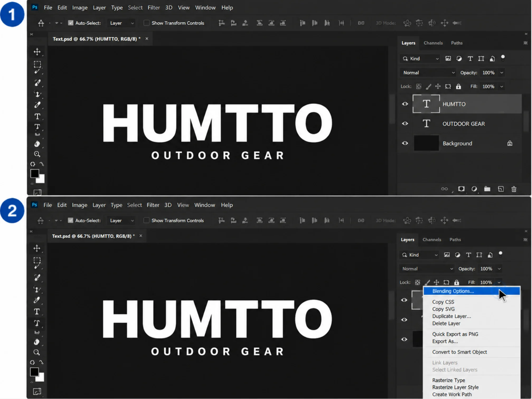Open Normal blend mode dropdown in top window
This screenshot has height=399, width=532.
click(x=428, y=73)
